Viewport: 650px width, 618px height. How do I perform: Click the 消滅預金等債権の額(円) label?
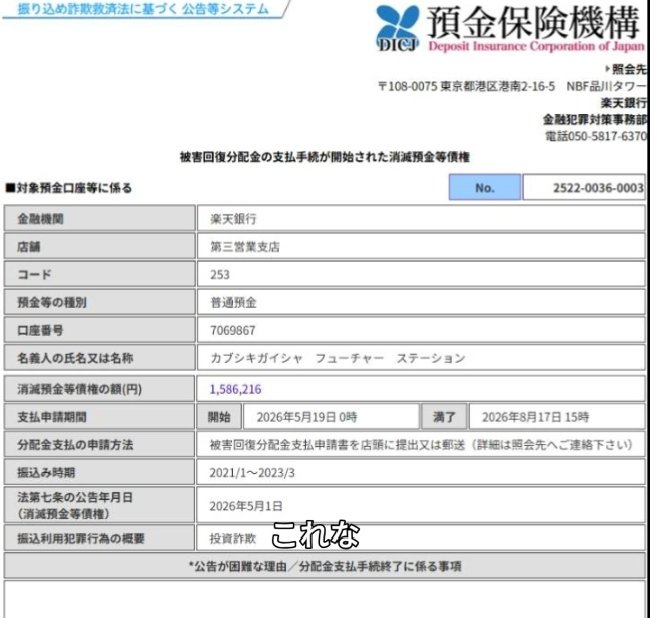99,389
